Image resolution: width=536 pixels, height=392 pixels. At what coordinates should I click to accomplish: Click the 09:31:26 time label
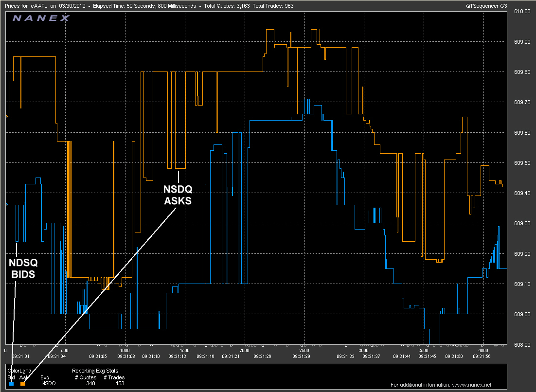pyautogui.click(x=262, y=356)
